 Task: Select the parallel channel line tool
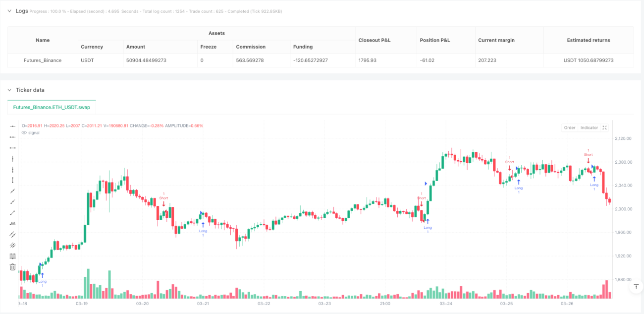12,234
